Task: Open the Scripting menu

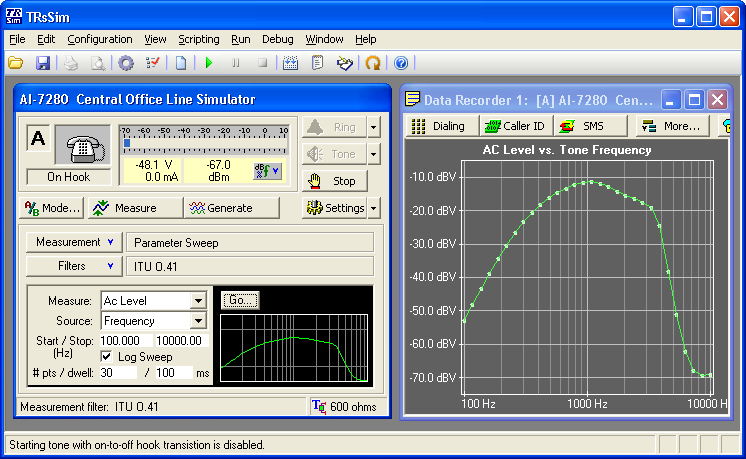Action: tap(198, 39)
